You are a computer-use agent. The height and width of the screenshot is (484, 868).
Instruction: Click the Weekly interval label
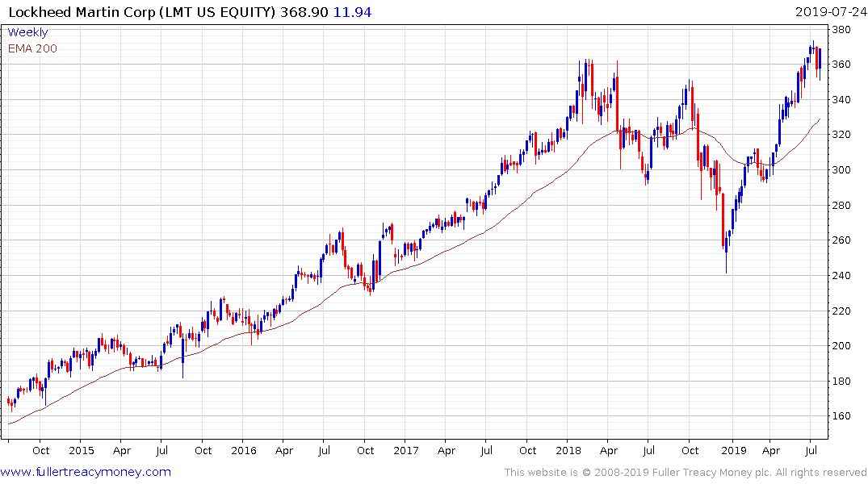[27, 32]
